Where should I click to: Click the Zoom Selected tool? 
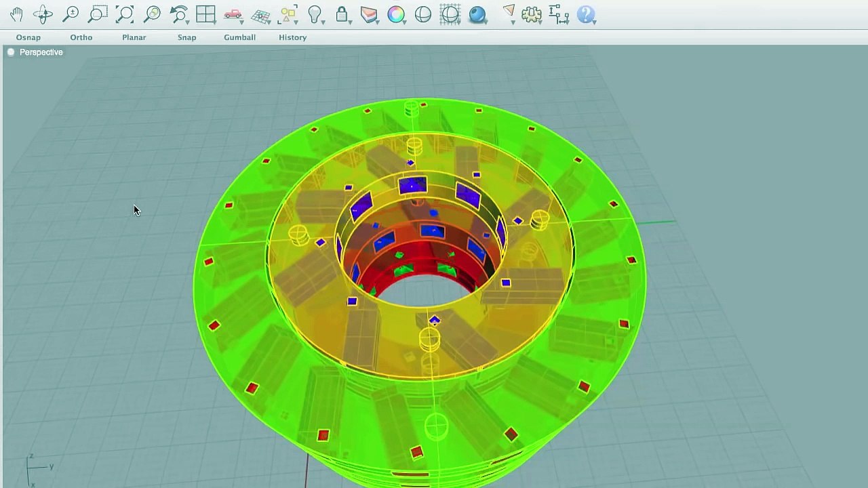pos(152,14)
